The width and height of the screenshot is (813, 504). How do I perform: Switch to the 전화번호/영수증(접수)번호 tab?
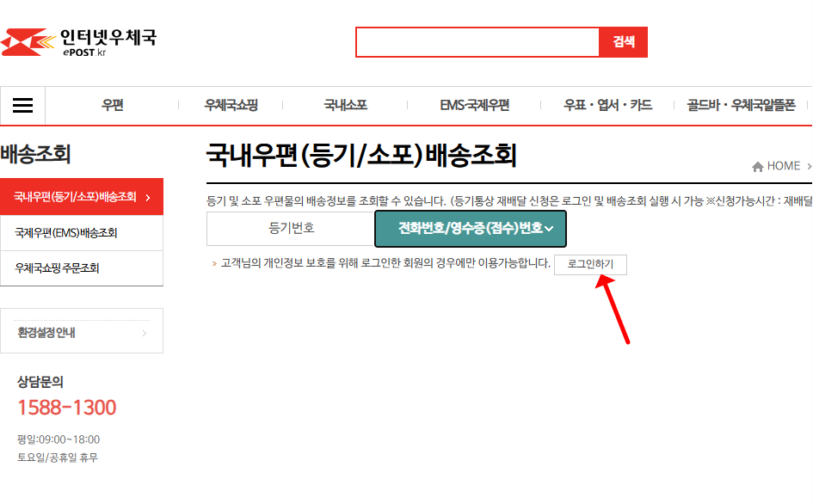(471, 228)
